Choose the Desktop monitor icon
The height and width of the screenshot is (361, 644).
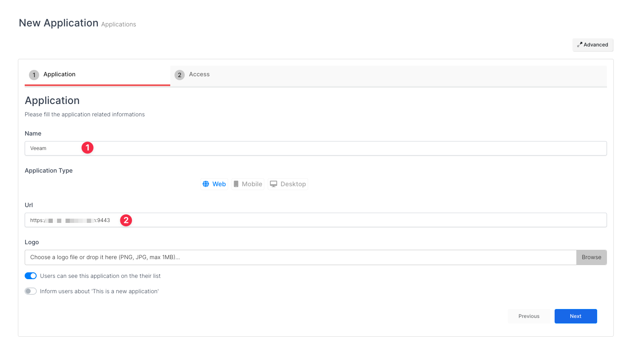tap(273, 184)
